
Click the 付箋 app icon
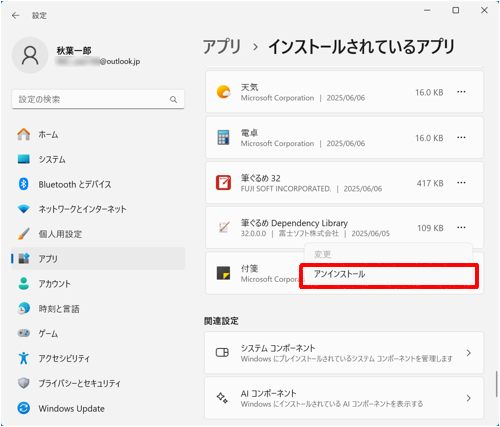point(223,273)
